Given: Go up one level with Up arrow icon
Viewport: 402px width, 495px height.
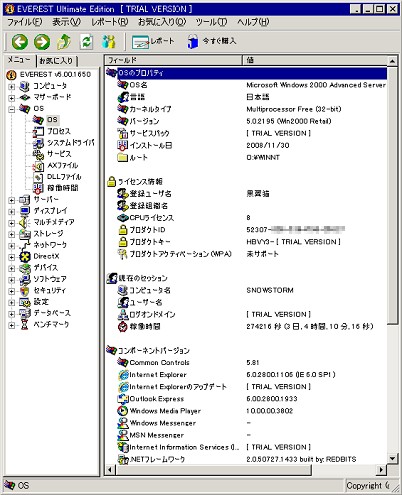Looking at the screenshot, I should [64, 42].
